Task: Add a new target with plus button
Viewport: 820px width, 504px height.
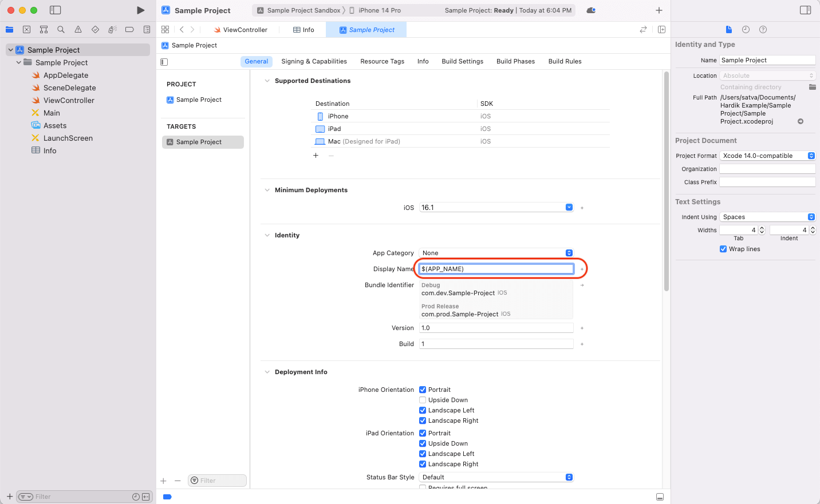Action: (163, 481)
